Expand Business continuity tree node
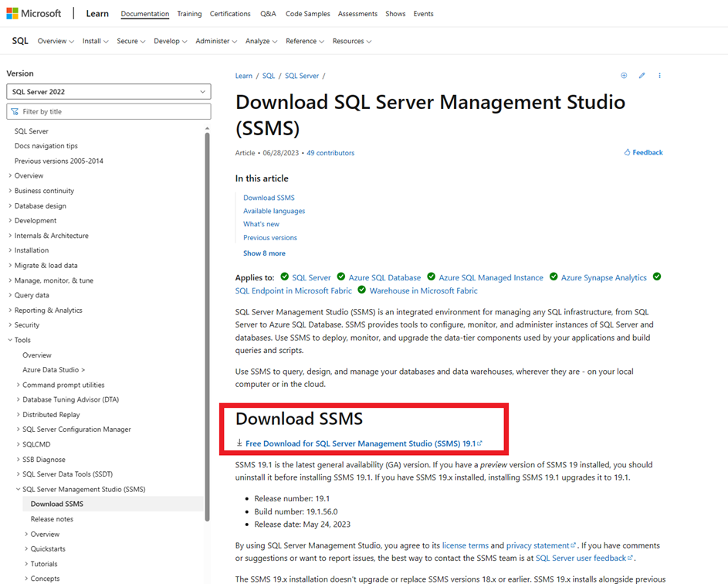 (x=10, y=191)
